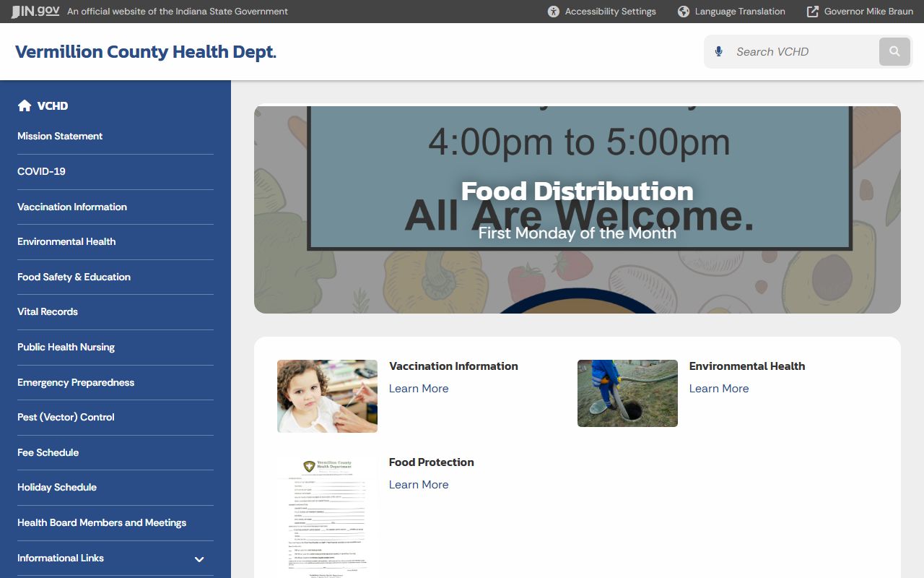This screenshot has height=578, width=924.
Task: Click the Environmental Health card title
Action: pos(747,366)
